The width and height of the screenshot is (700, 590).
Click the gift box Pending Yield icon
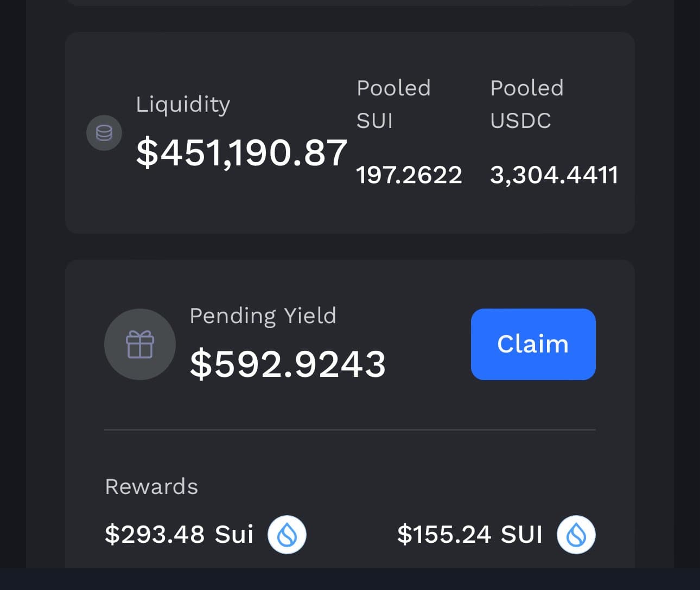tap(140, 344)
